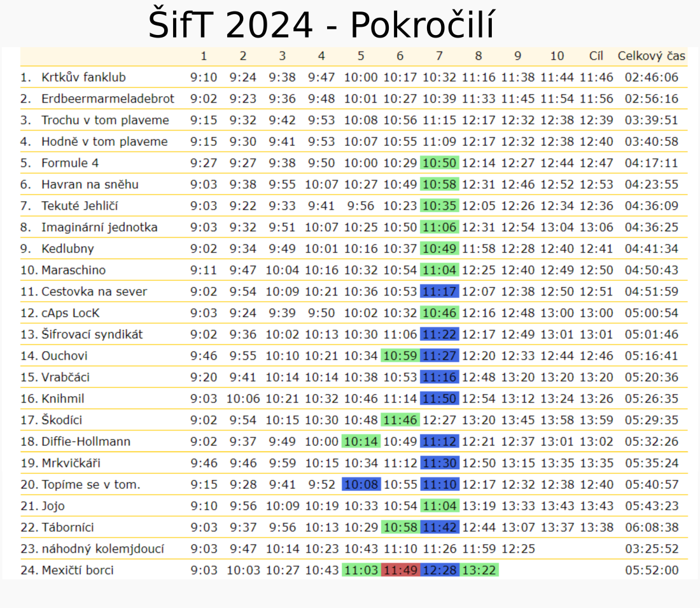The image size is (700, 608).
Task: Open the Krtkův fanklub team name
Action: point(83,78)
